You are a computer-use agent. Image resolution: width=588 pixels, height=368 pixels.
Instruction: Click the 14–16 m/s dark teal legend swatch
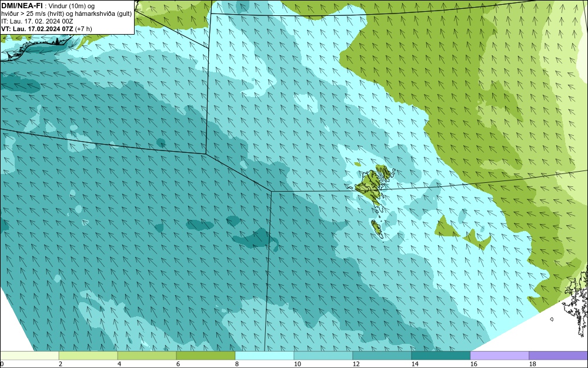pyautogui.click(x=441, y=356)
